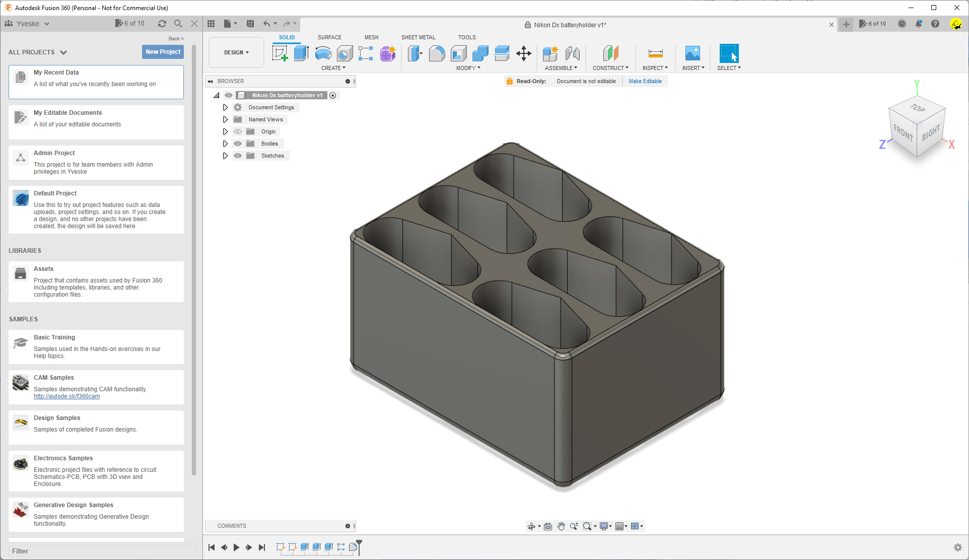This screenshot has width=969, height=560.
Task: Switch to the SURFACE tab
Action: tap(329, 37)
